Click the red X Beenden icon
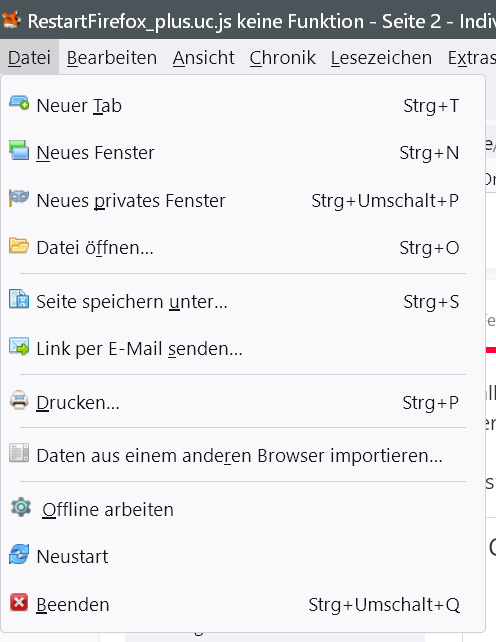 tap(19, 602)
